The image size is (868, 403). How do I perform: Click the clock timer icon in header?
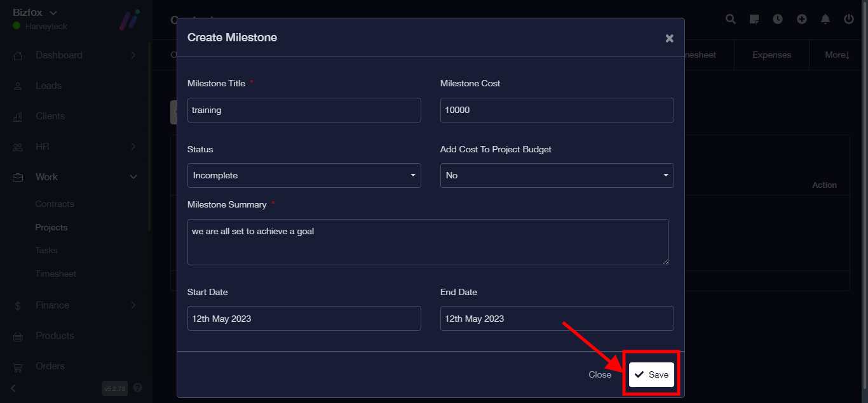pos(778,19)
